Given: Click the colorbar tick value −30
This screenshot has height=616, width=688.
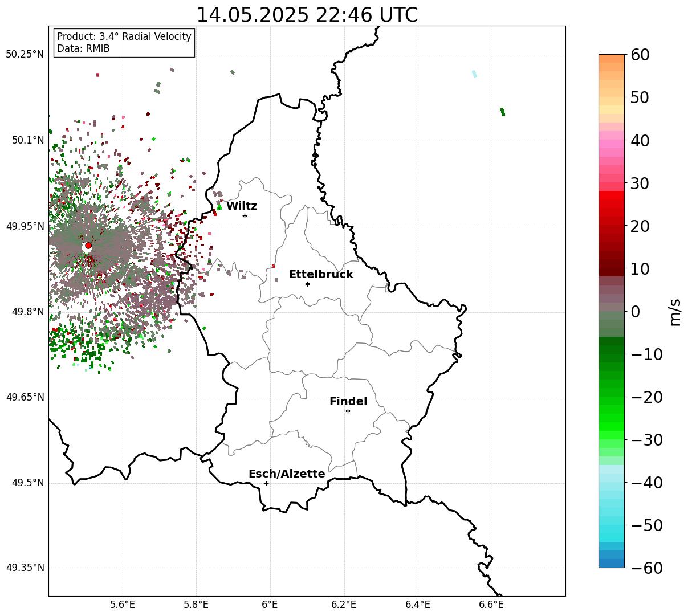Looking at the screenshot, I should tap(646, 440).
